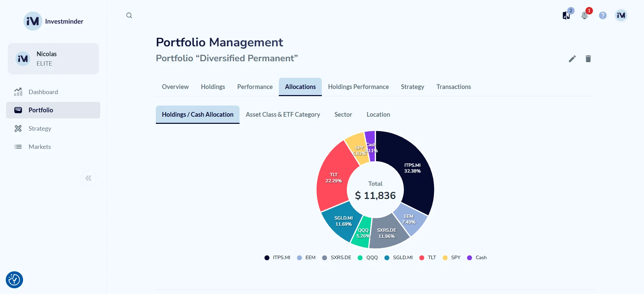Open the user profile avatar in the top-right corner
This screenshot has width=644, height=294.
pos(621,15)
